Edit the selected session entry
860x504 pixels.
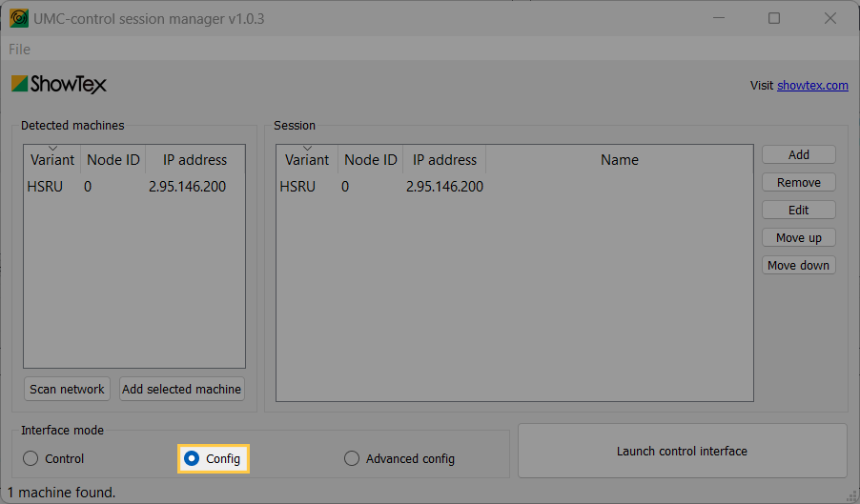coord(798,210)
